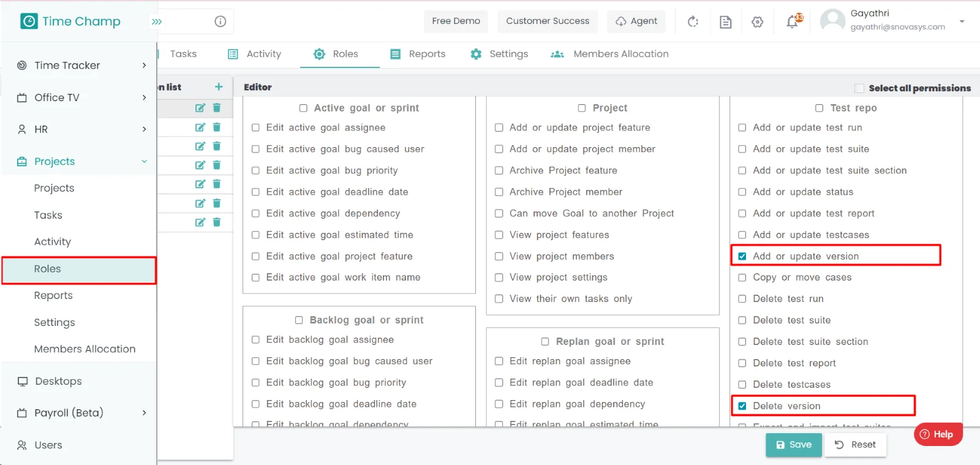Click the HR person icon in sidebar
The height and width of the screenshot is (465, 980).
[x=22, y=129]
